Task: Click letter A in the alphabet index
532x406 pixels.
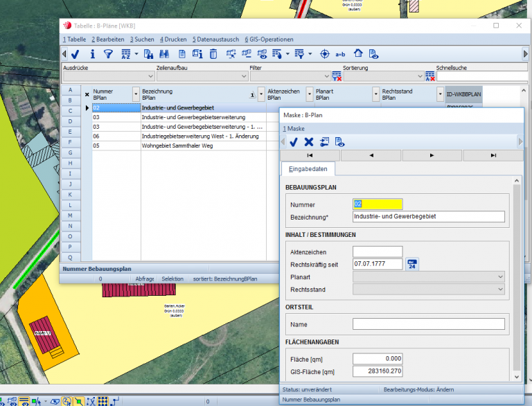Action: click(70, 90)
